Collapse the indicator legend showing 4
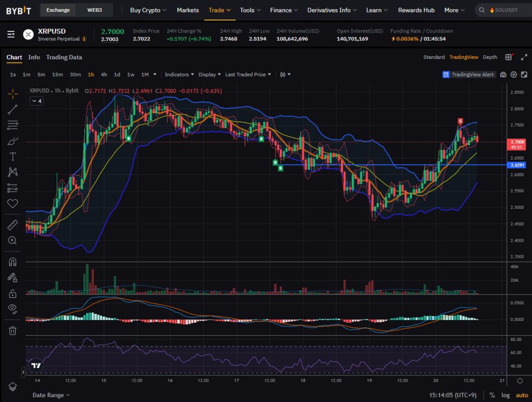This screenshot has width=532, height=402. point(37,101)
